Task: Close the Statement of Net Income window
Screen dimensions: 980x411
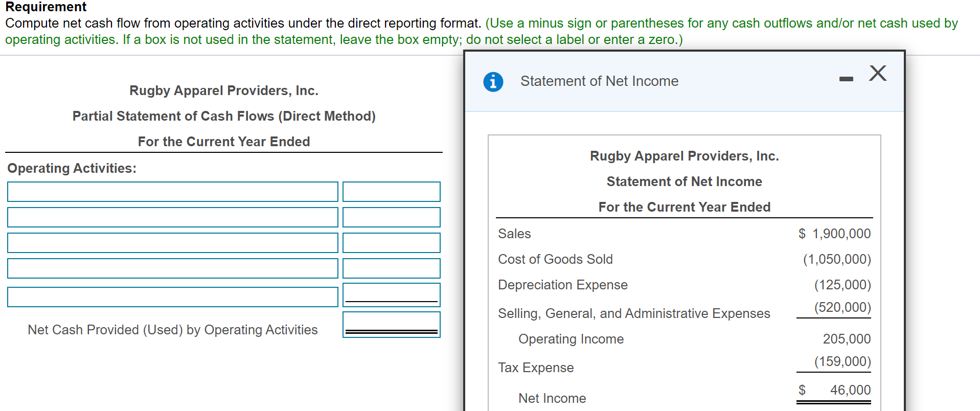Action: point(877,73)
